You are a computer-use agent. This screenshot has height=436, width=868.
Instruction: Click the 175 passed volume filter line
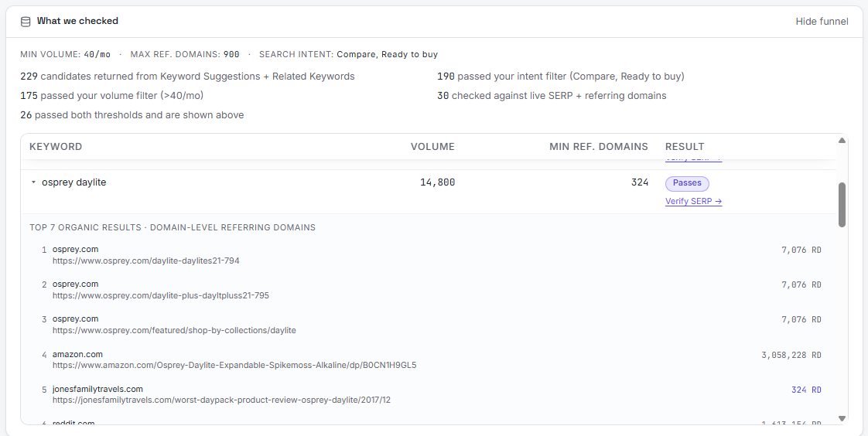112,96
